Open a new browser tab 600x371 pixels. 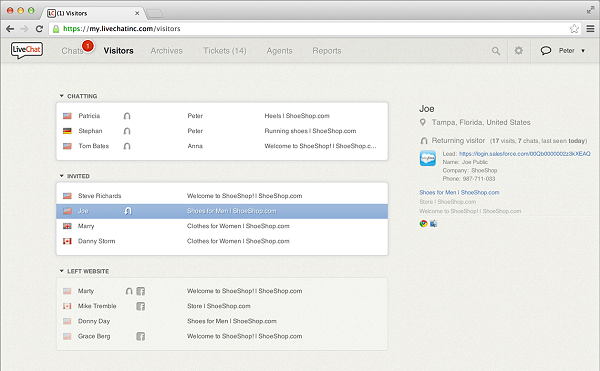(155, 14)
